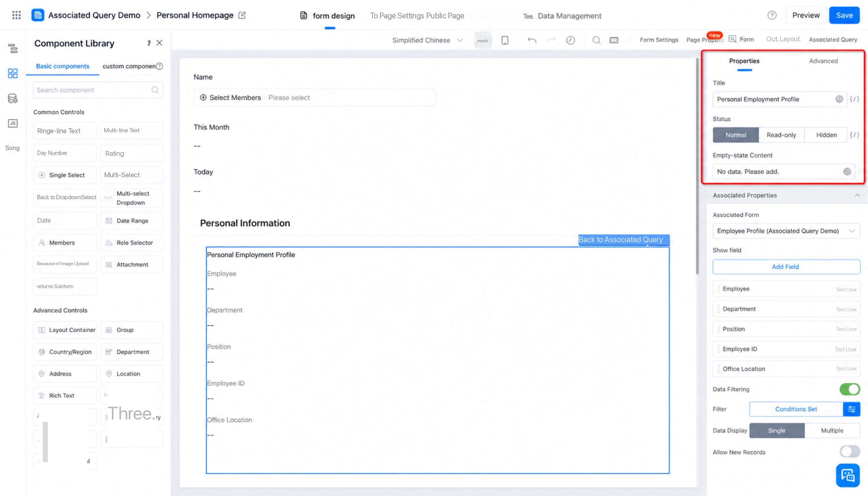The width and height of the screenshot is (868, 496).
Task: Open the custom components tab
Action: pyautogui.click(x=129, y=66)
